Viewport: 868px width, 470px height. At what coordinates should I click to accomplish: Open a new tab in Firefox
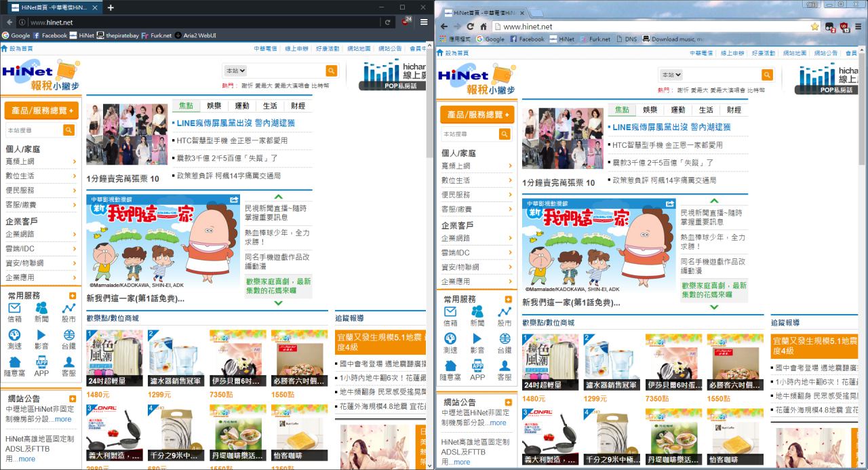click(111, 7)
